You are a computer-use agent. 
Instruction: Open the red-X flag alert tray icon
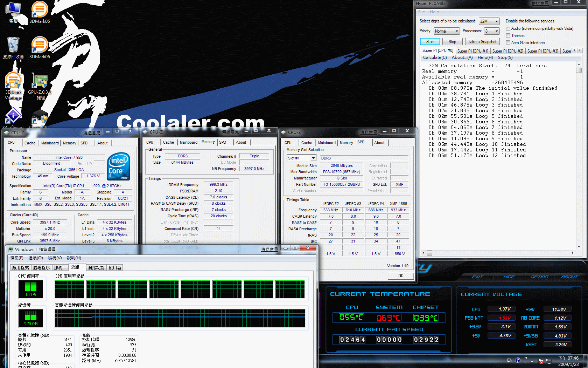coord(540,361)
